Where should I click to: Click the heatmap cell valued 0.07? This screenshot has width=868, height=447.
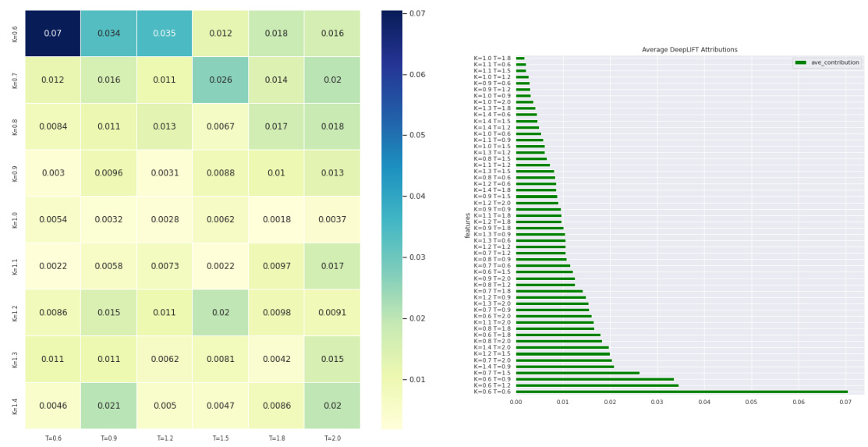(52, 34)
